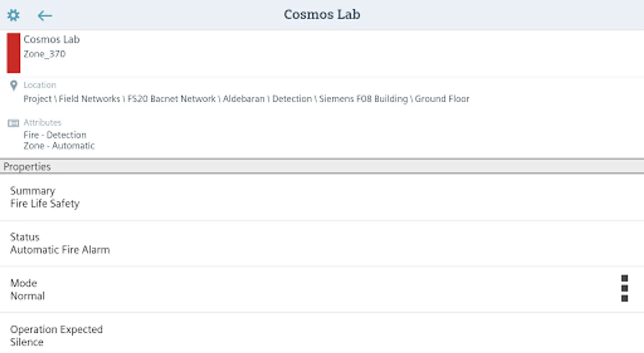Click the red alarm status color bar

pyautogui.click(x=13, y=53)
